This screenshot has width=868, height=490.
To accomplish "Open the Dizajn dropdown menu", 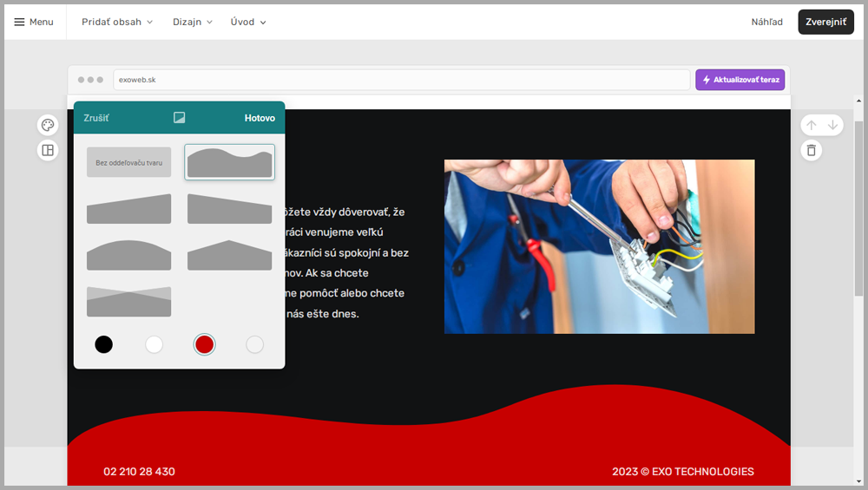I will coord(192,22).
